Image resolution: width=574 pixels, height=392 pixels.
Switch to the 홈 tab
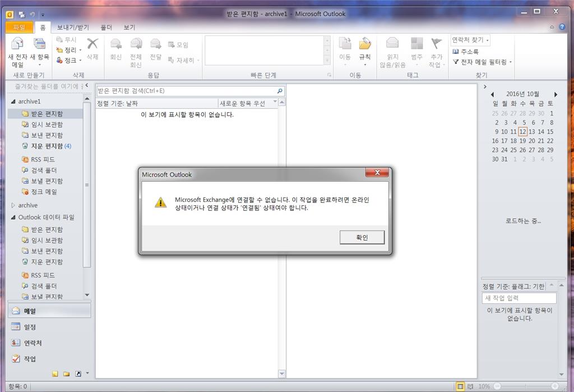(43, 27)
